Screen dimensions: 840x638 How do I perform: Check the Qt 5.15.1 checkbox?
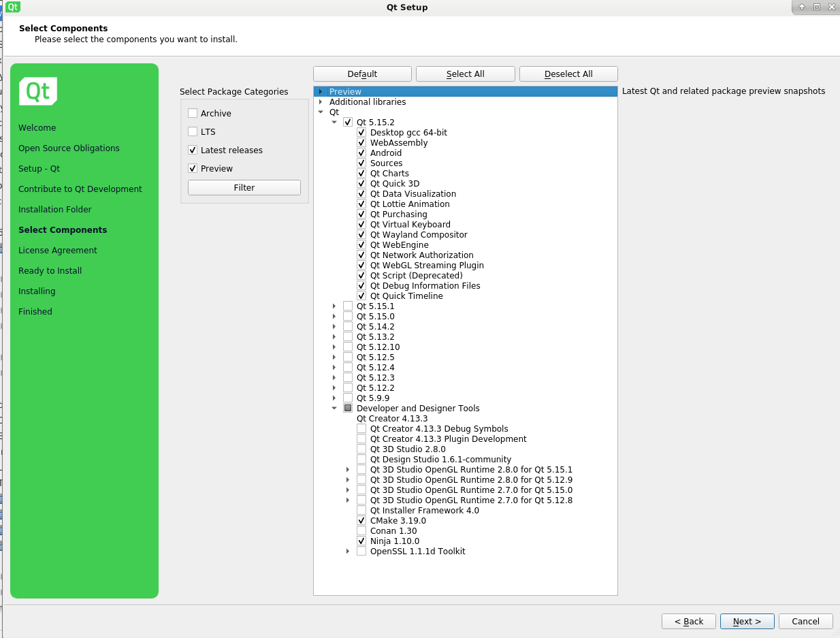coord(348,306)
